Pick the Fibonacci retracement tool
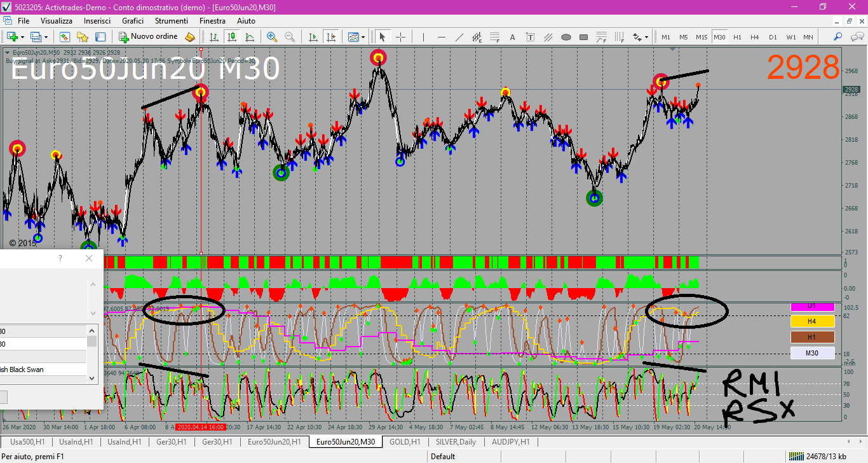Image resolution: width=868 pixels, height=463 pixels. pos(494,37)
